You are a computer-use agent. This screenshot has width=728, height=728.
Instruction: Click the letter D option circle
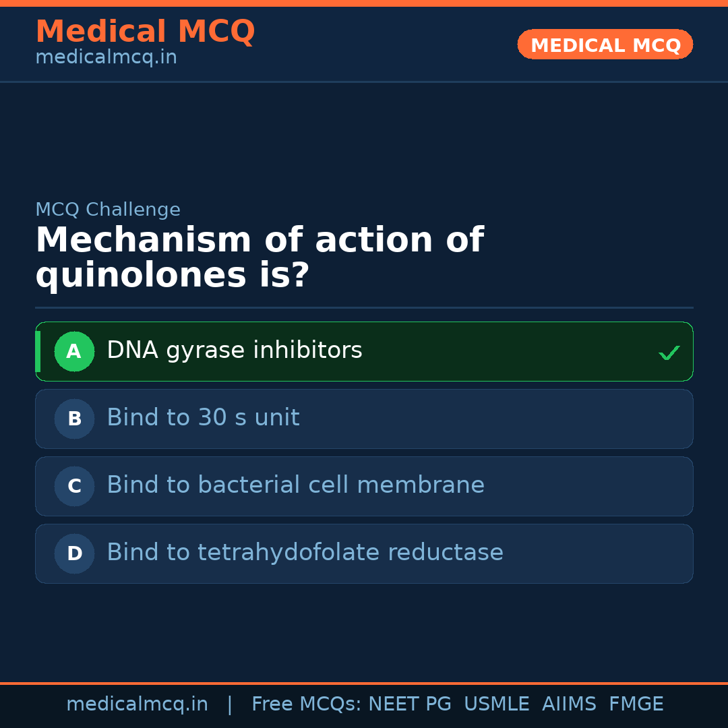[74, 553]
